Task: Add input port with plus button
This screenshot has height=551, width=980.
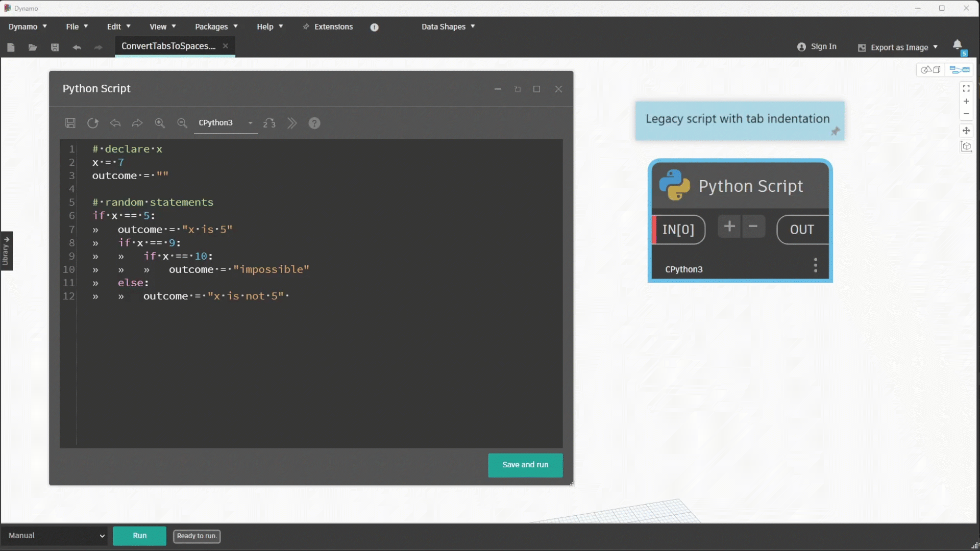Action: click(729, 227)
